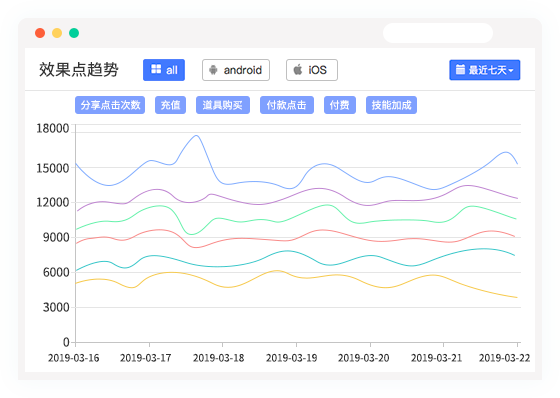Toggle the 道具购买 series tag

click(x=222, y=105)
